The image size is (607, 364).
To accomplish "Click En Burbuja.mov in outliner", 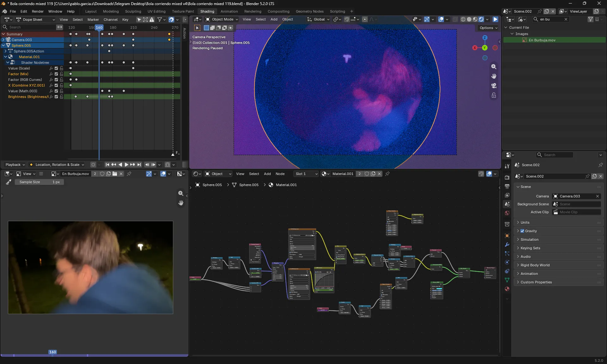I will (542, 40).
